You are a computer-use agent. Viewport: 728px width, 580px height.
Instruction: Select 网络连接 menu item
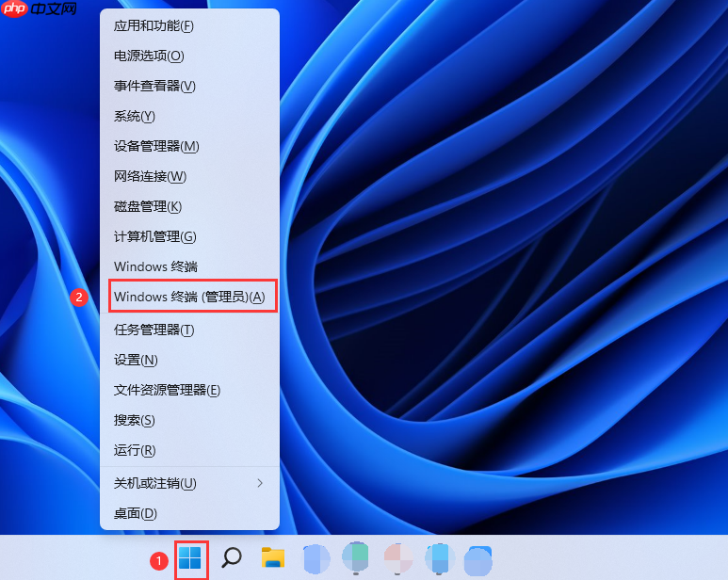pos(150,176)
